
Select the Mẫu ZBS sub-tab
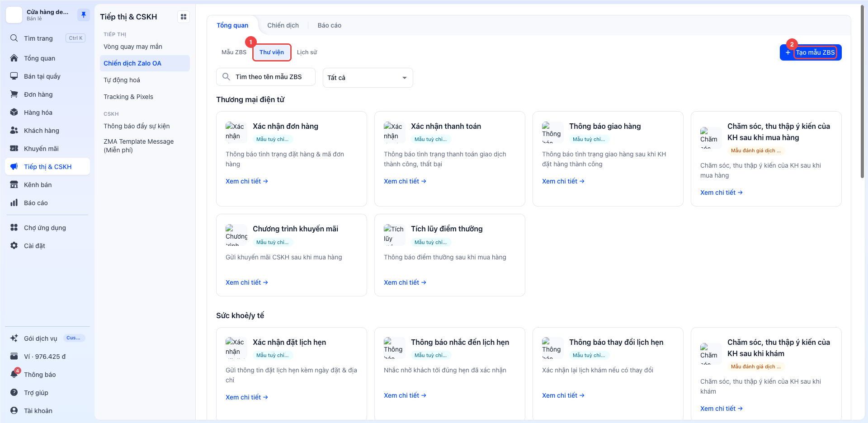(x=234, y=52)
